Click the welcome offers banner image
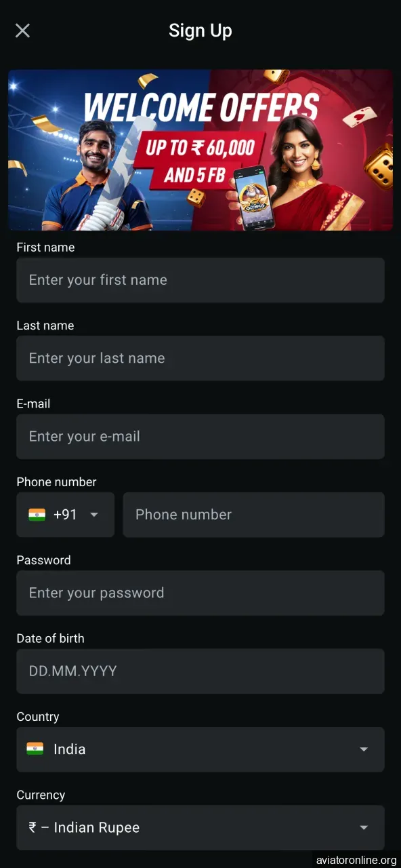The image size is (401, 868). pos(200,149)
